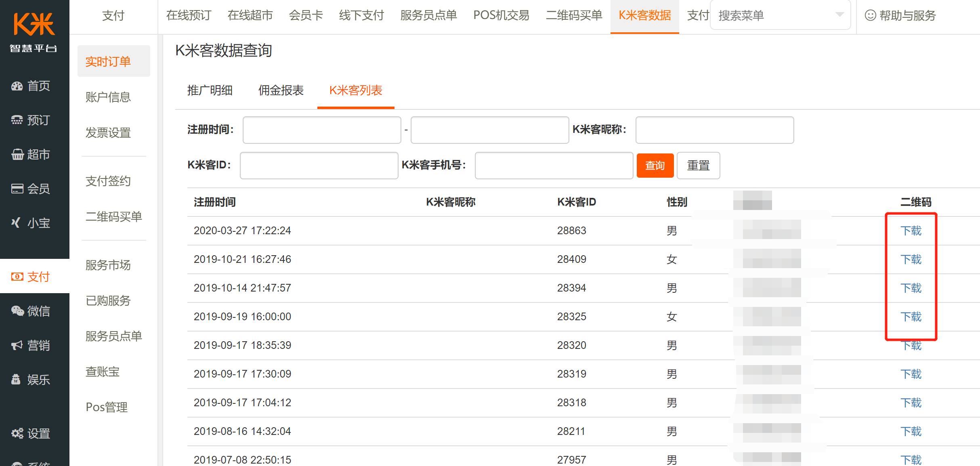Click the orange 查询 button
980x466 pixels.
655,166
